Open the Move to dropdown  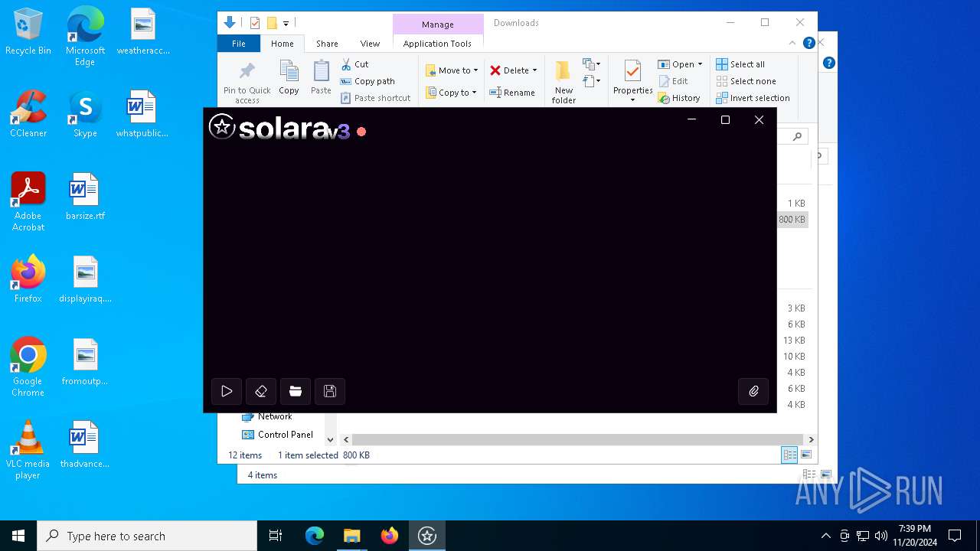(x=452, y=70)
